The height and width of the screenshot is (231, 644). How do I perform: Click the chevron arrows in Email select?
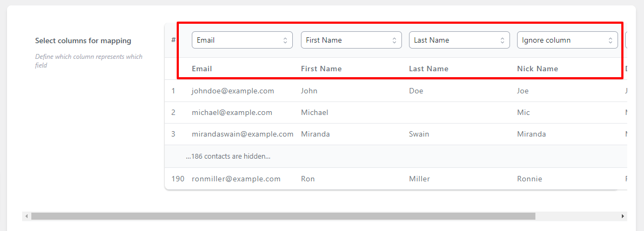click(x=285, y=40)
